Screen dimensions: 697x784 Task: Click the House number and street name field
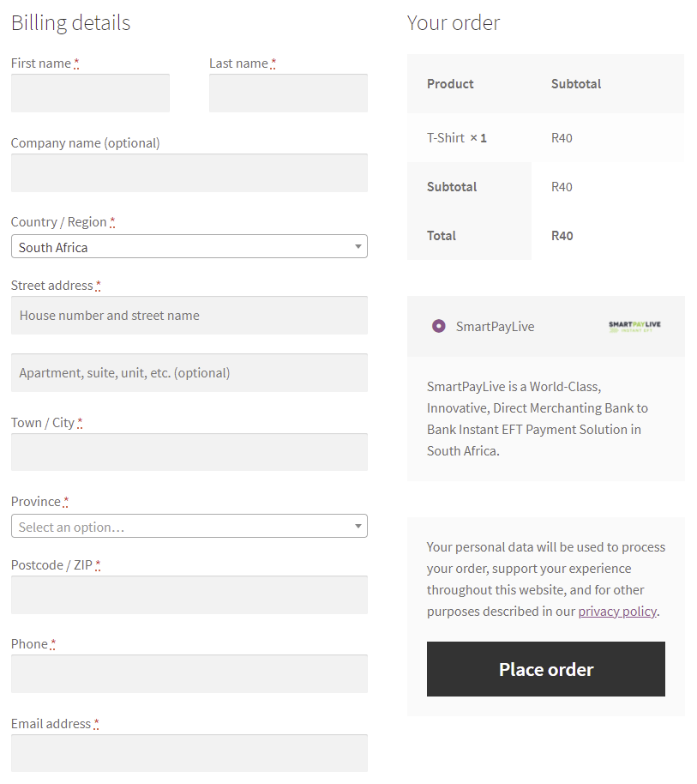point(189,316)
